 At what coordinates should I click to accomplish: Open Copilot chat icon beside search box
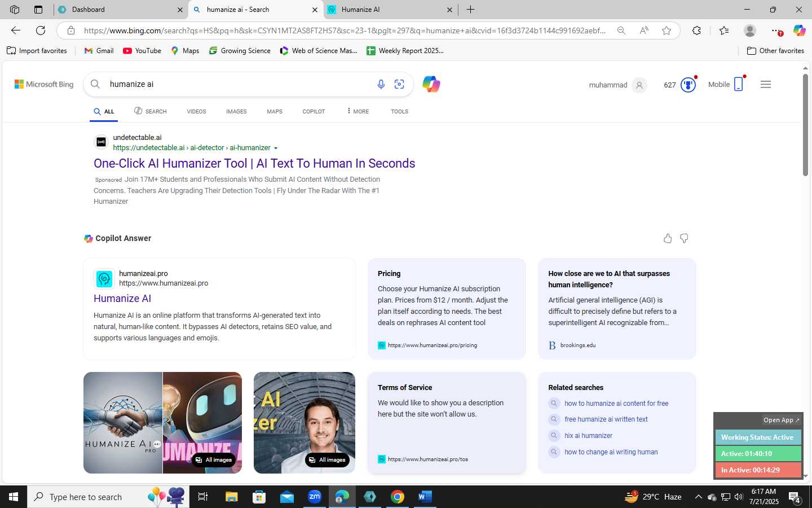pyautogui.click(x=431, y=84)
